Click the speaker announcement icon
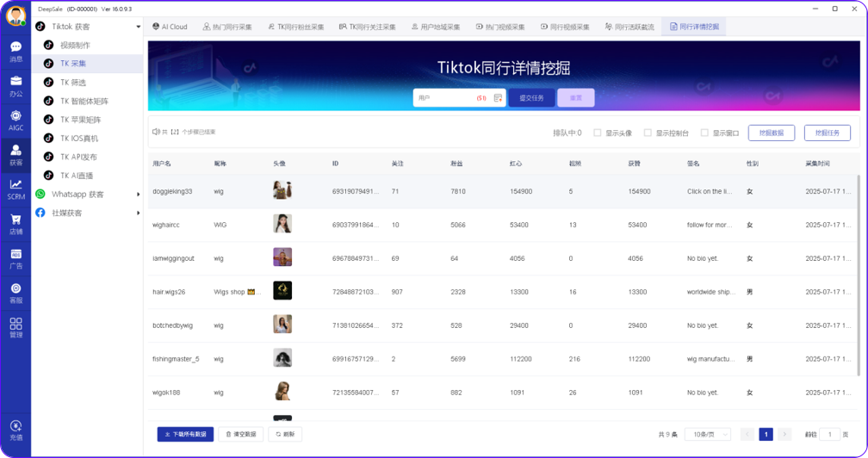 click(156, 132)
